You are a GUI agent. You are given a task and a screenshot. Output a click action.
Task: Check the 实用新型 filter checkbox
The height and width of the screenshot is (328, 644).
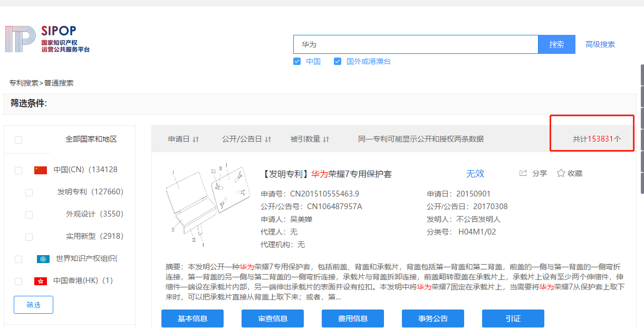pyautogui.click(x=29, y=237)
